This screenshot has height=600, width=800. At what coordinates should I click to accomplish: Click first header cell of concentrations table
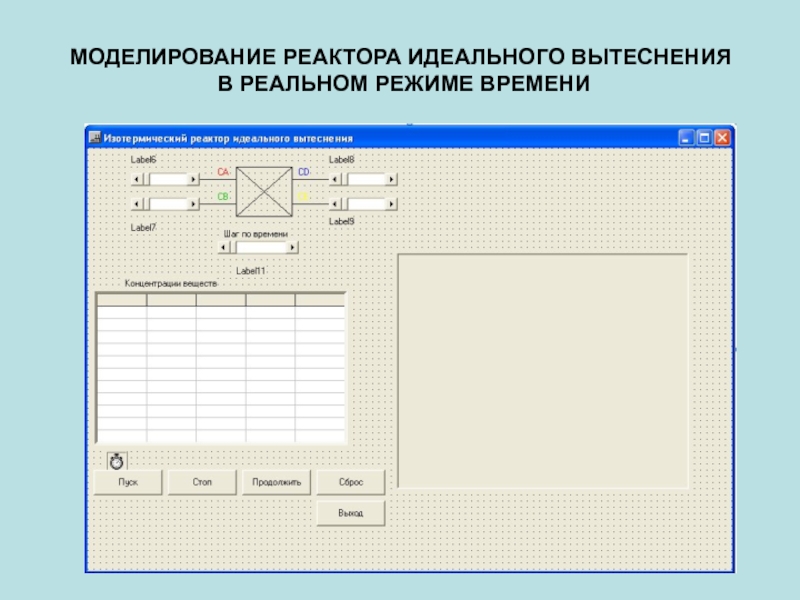121,299
